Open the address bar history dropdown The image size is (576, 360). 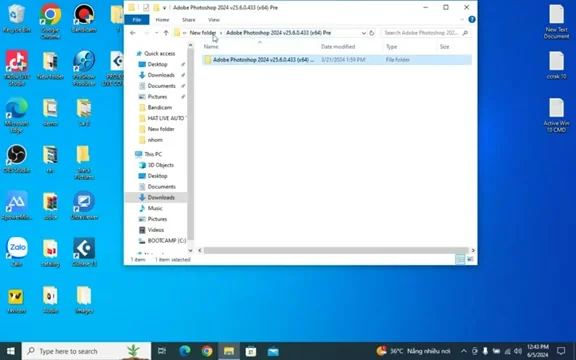tap(363, 33)
